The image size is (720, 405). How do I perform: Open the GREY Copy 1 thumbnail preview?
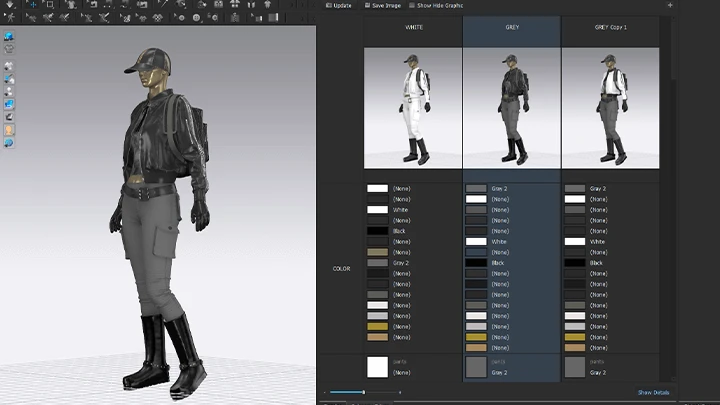click(610, 108)
